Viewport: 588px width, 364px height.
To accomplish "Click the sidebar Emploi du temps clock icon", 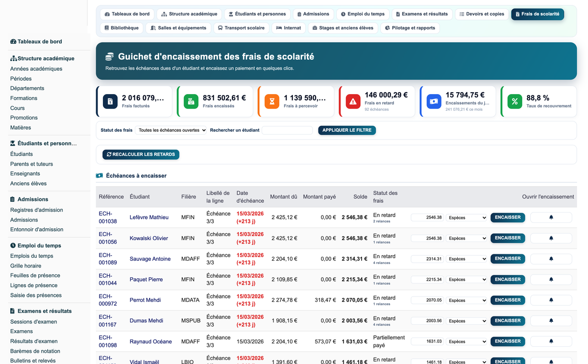I will [13, 245].
